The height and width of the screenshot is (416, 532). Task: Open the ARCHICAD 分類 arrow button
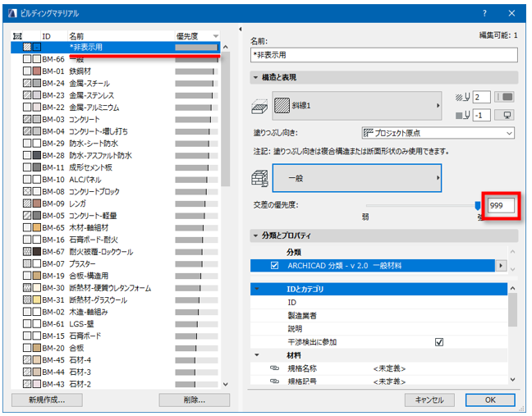501,266
